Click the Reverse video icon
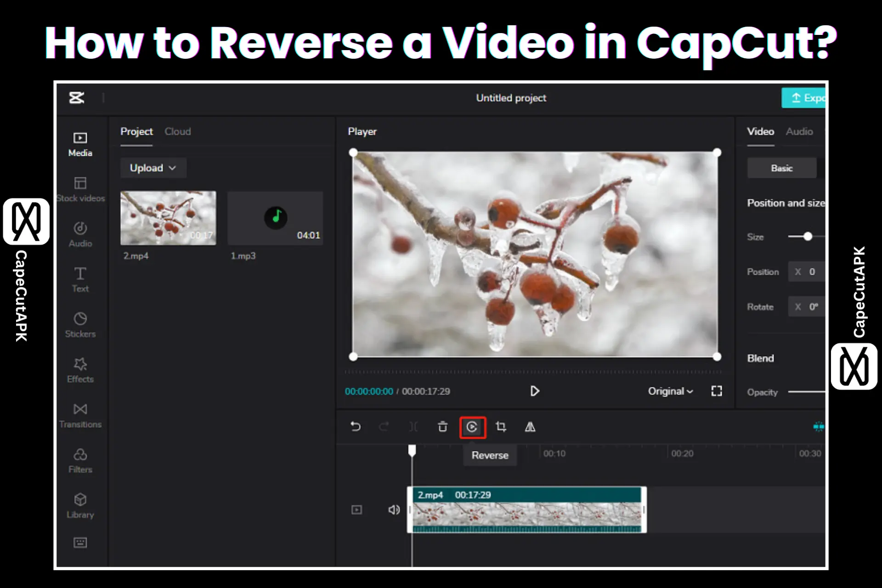Image resolution: width=882 pixels, height=588 pixels. pos(472,427)
